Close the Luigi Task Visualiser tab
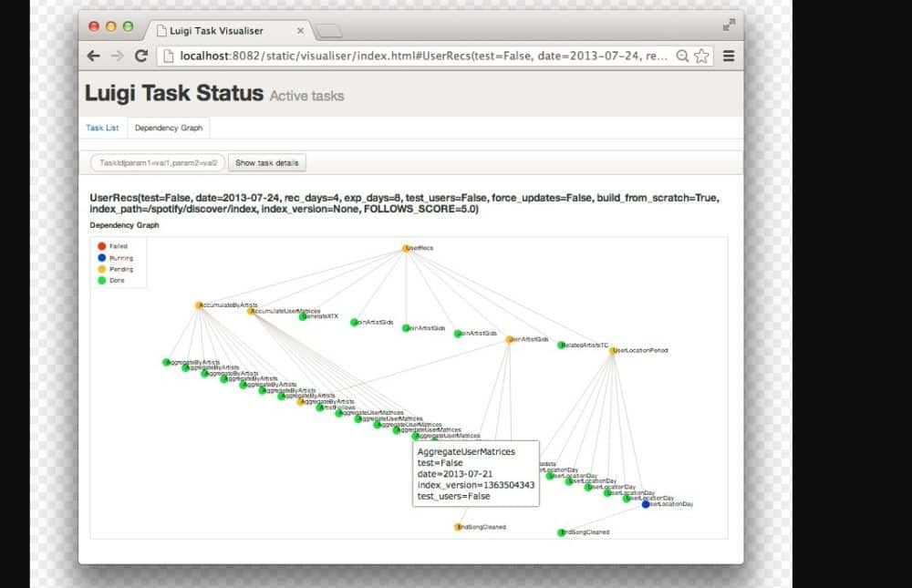Image resolution: width=912 pixels, height=588 pixels. click(x=300, y=30)
